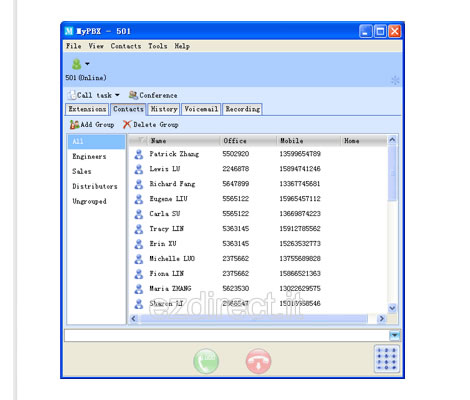This screenshot has height=400, width=470.
Task: Open the View menu
Action: pos(96,46)
